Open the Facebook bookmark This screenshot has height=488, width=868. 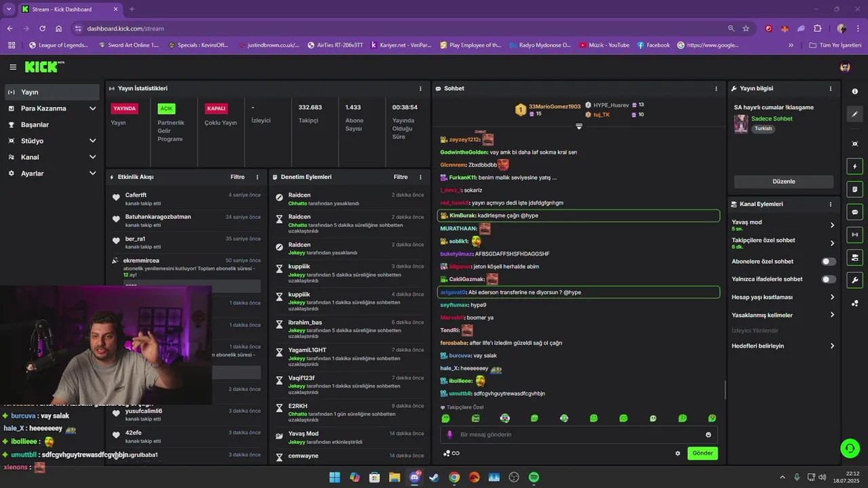click(653, 45)
